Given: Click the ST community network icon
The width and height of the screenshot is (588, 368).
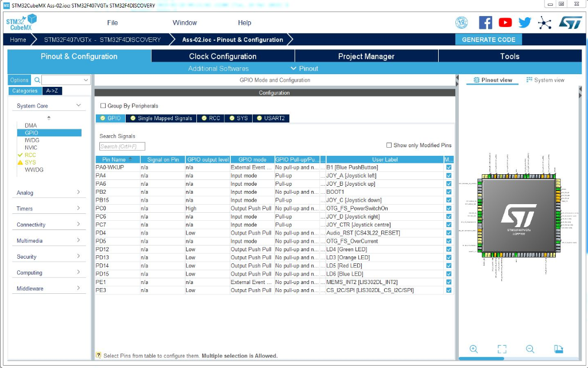Looking at the screenshot, I should click(x=544, y=23).
